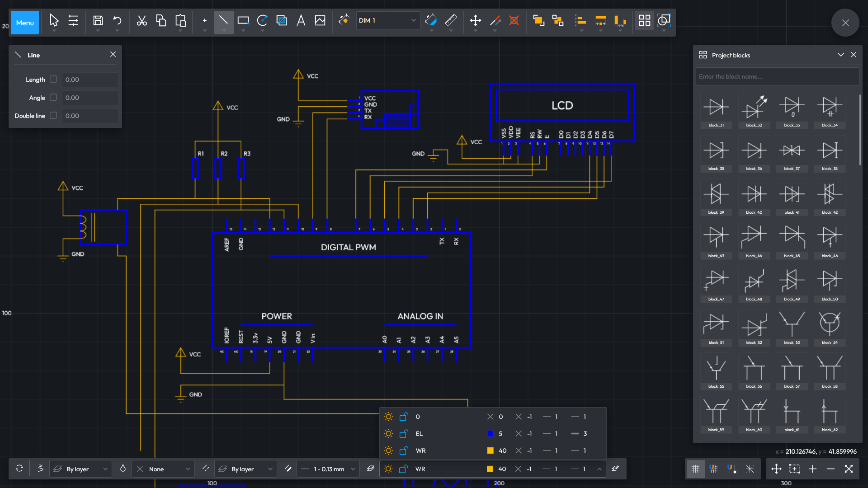Toggle grid display in bottom bar
This screenshot has width=868, height=488.
[695, 469]
